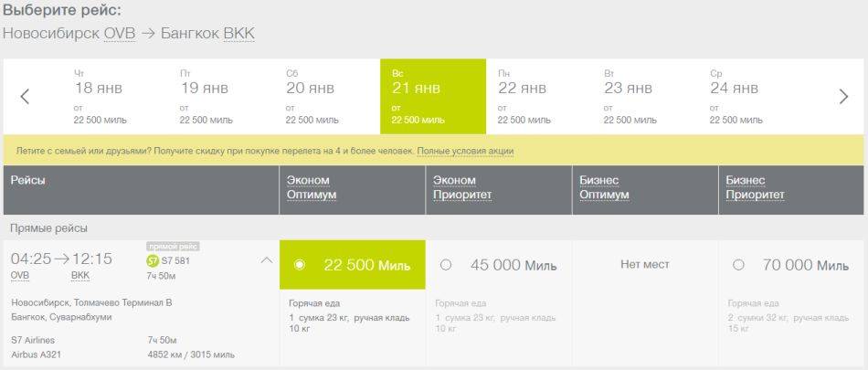Select the 22 500 miles Economy Optimum fare
The height and width of the screenshot is (370, 868).
point(352,265)
